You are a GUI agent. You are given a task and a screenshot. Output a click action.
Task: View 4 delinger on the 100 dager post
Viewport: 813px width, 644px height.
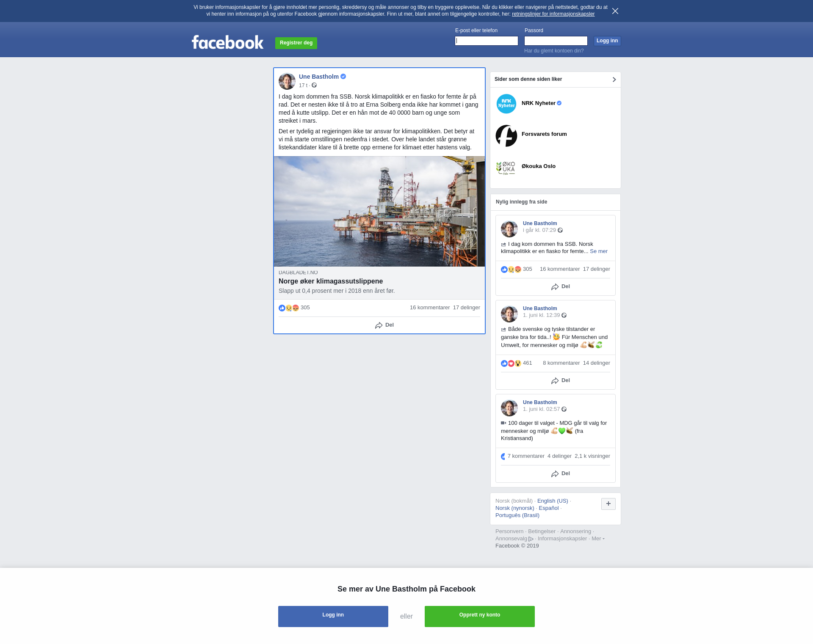pos(559,456)
